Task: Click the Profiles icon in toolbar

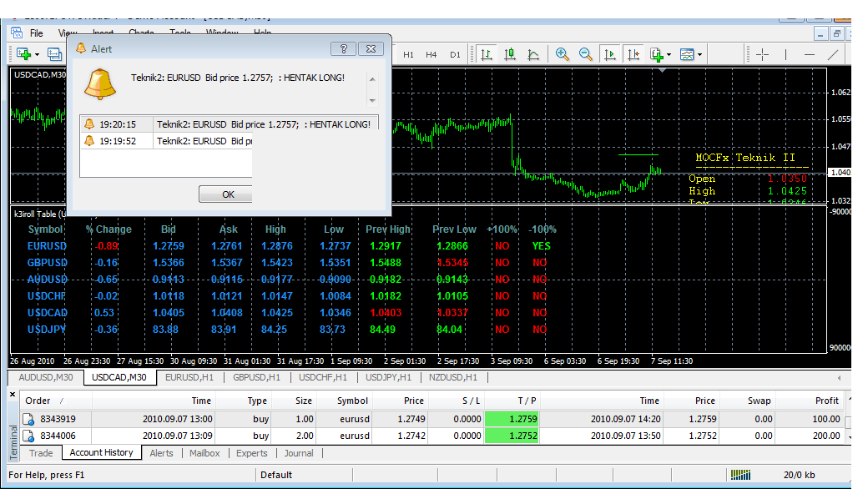Action: (x=54, y=53)
